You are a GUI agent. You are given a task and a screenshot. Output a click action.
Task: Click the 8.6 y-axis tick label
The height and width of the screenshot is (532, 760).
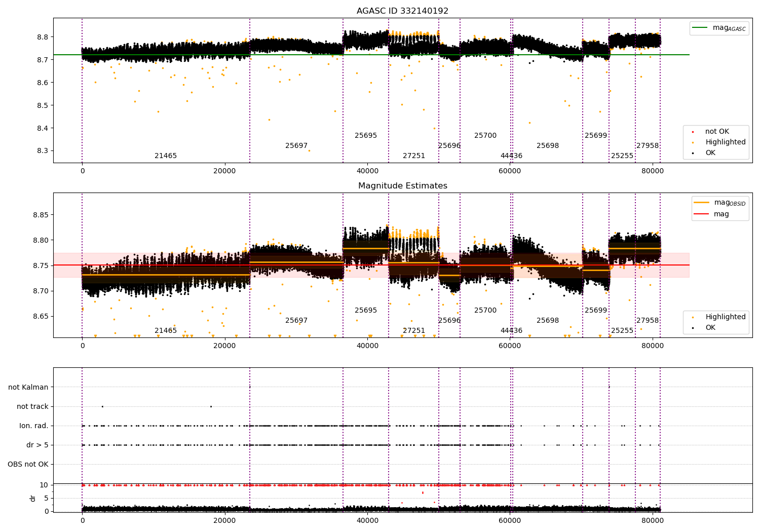43,83
